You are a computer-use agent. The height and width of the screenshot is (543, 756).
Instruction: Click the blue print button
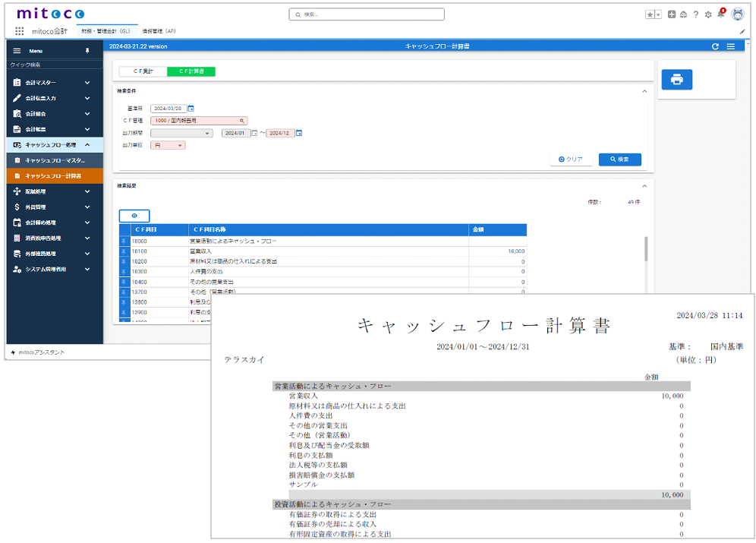click(677, 80)
